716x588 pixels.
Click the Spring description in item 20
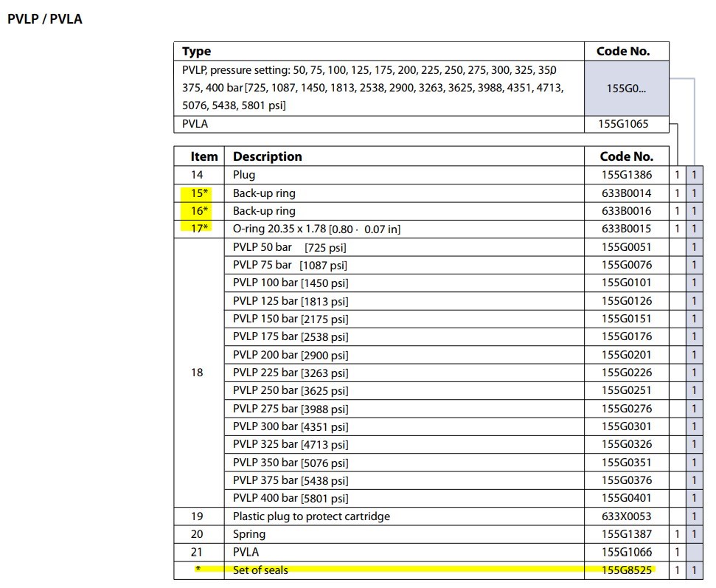coord(249,534)
